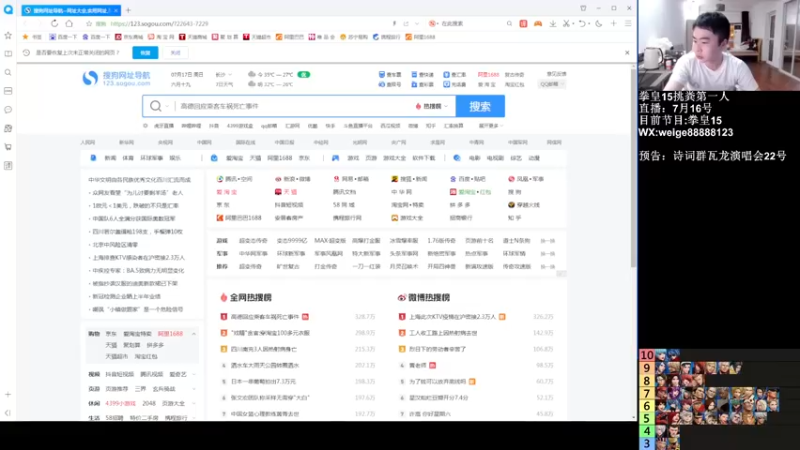This screenshot has height=450, width=800.
Task: Select the 电影 nav category
Action: point(474,158)
